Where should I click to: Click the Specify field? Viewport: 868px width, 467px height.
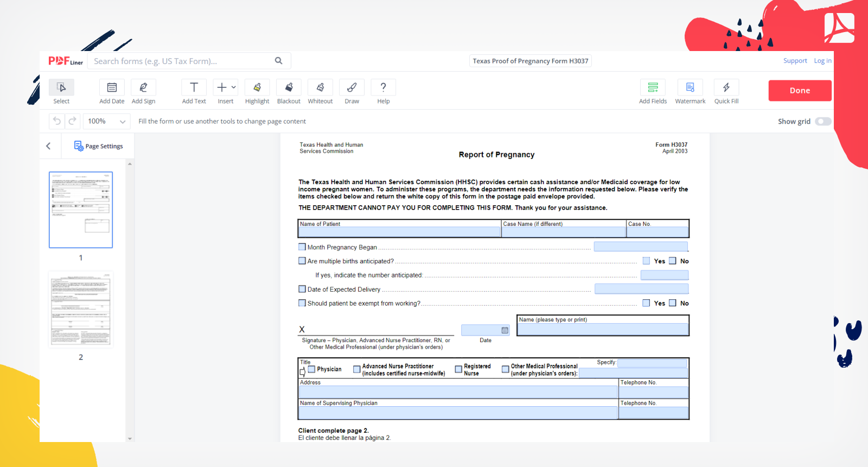pos(652,363)
